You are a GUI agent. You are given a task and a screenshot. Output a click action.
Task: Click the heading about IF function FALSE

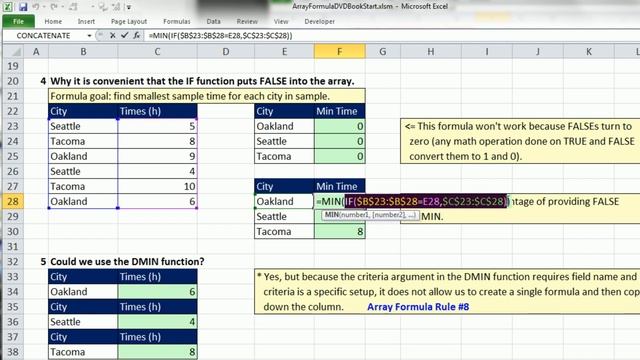click(x=202, y=81)
